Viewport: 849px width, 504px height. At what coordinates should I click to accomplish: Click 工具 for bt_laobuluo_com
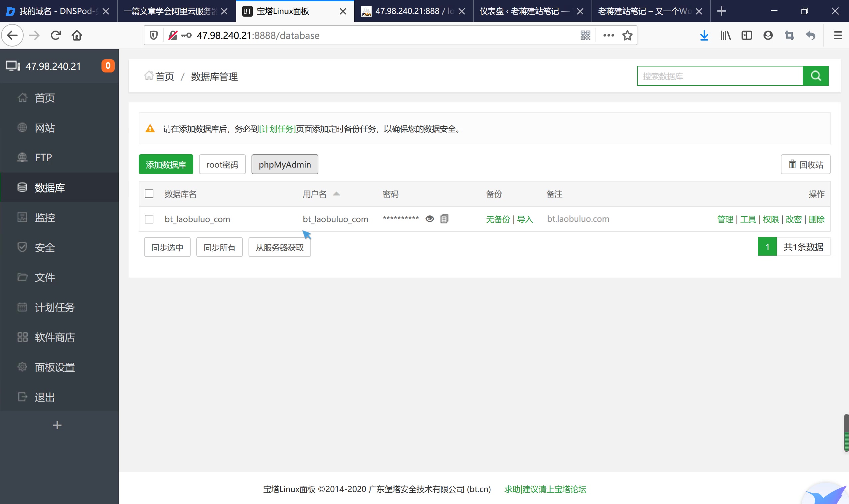(x=748, y=219)
